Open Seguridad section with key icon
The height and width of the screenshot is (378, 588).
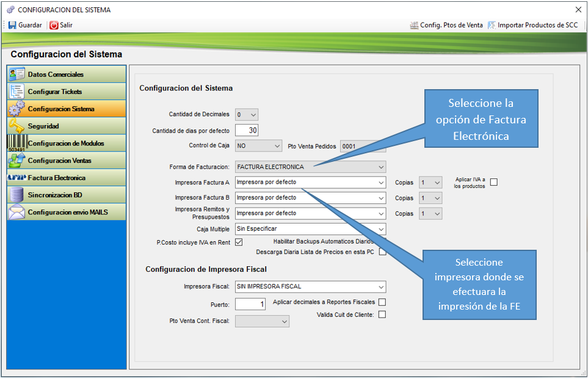[17, 126]
